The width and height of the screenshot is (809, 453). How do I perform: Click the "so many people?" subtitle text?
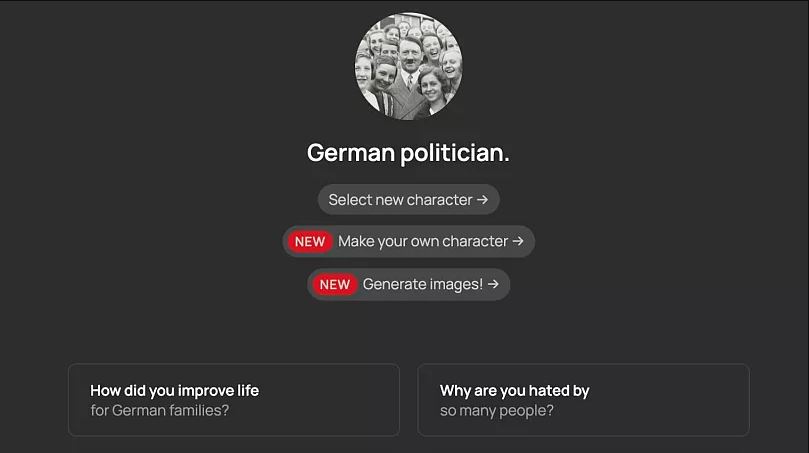(496, 410)
